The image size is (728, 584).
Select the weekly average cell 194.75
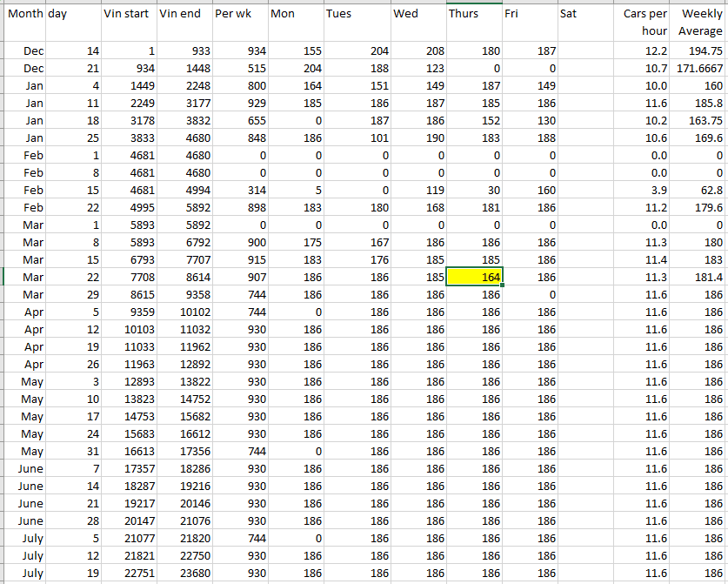tap(700, 51)
